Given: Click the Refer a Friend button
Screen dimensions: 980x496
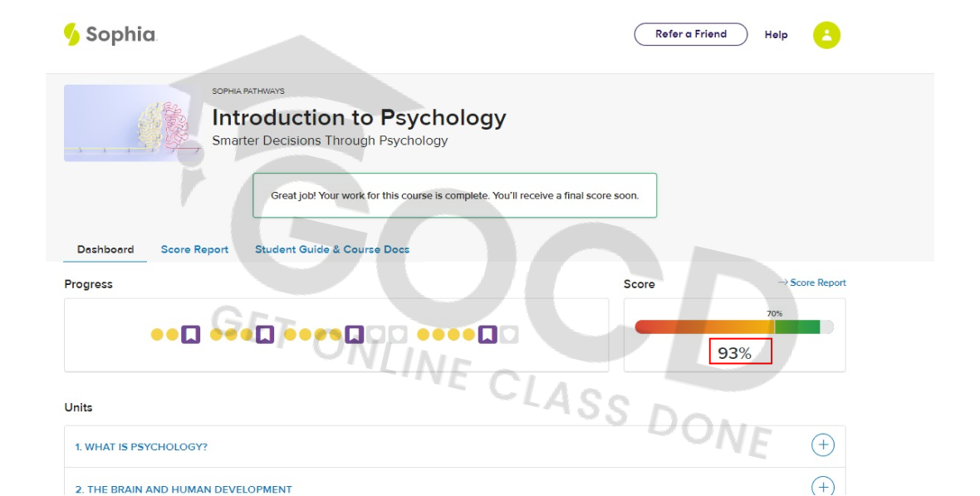Looking at the screenshot, I should click(x=690, y=34).
